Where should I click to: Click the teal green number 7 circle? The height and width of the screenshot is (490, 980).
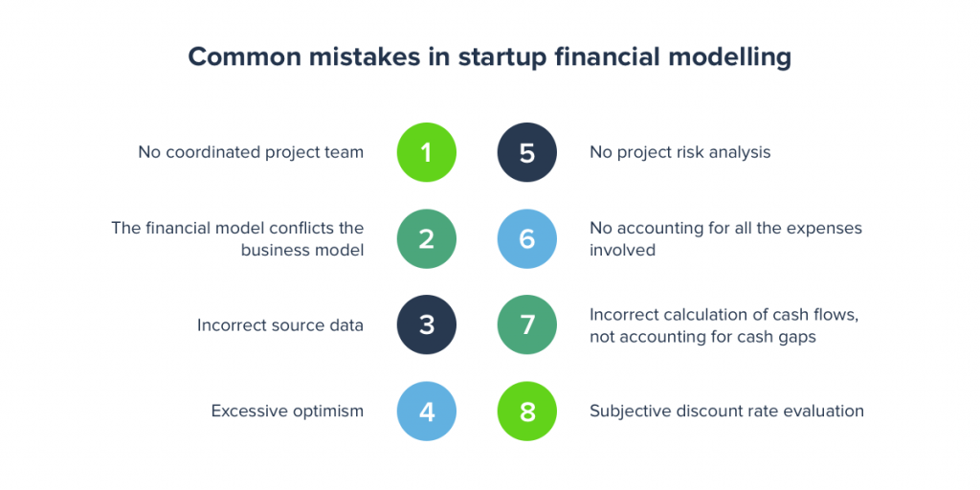pos(527,325)
